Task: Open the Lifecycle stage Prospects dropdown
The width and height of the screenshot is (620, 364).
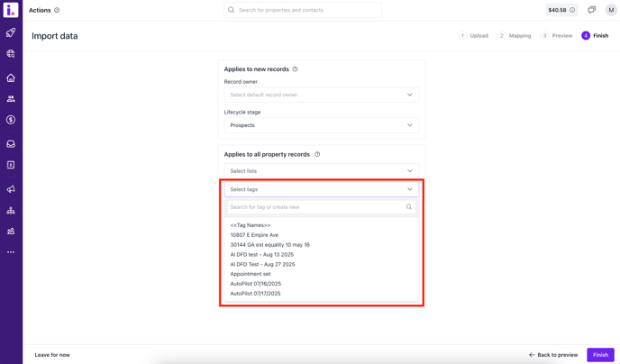Action: (x=321, y=125)
